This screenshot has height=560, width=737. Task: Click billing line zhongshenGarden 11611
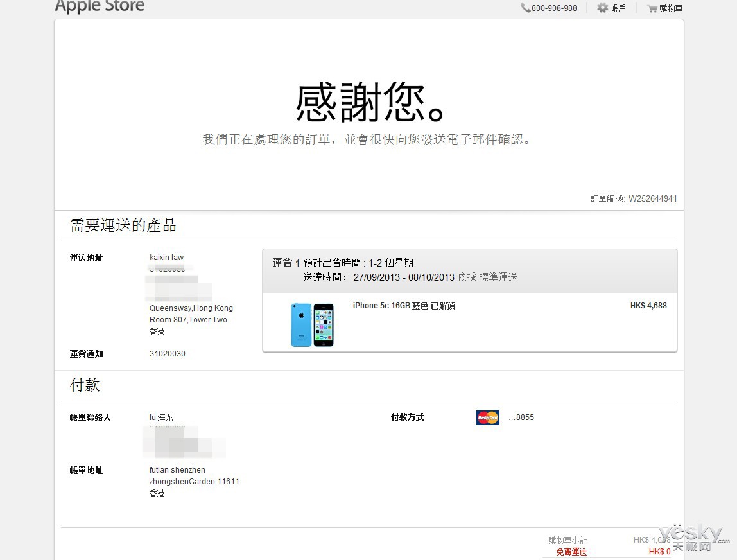194,482
